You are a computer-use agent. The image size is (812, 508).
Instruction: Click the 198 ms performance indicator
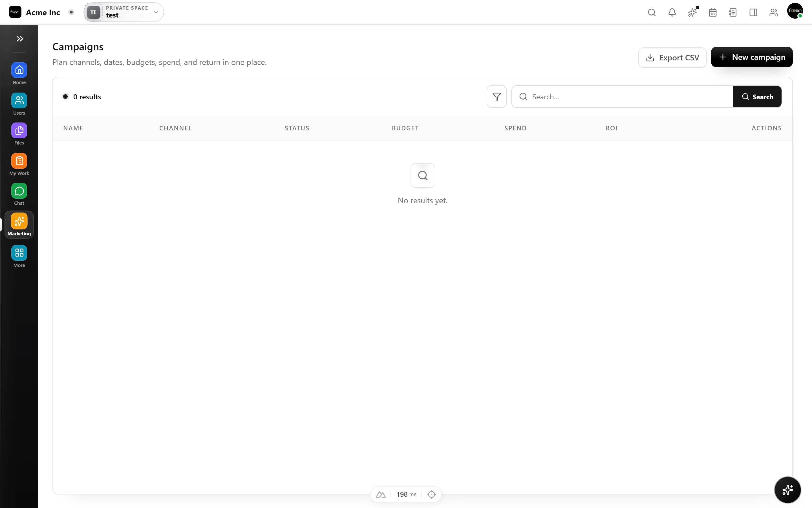406,494
